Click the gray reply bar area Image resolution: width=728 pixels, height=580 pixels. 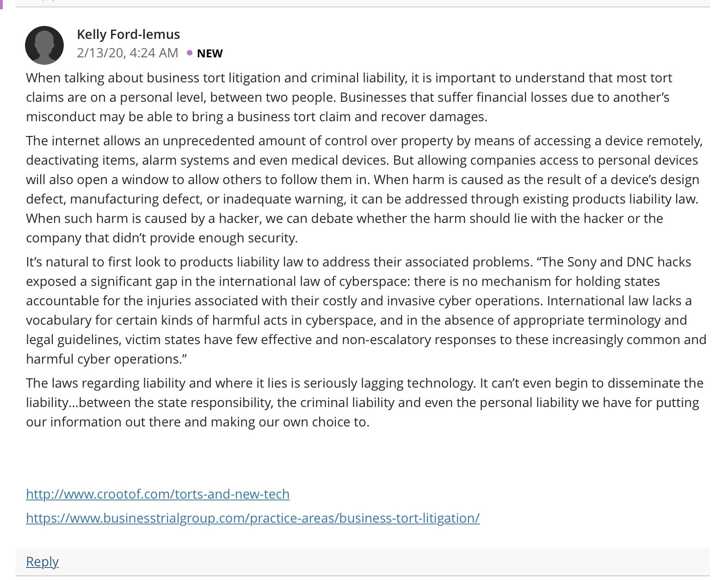(x=363, y=561)
